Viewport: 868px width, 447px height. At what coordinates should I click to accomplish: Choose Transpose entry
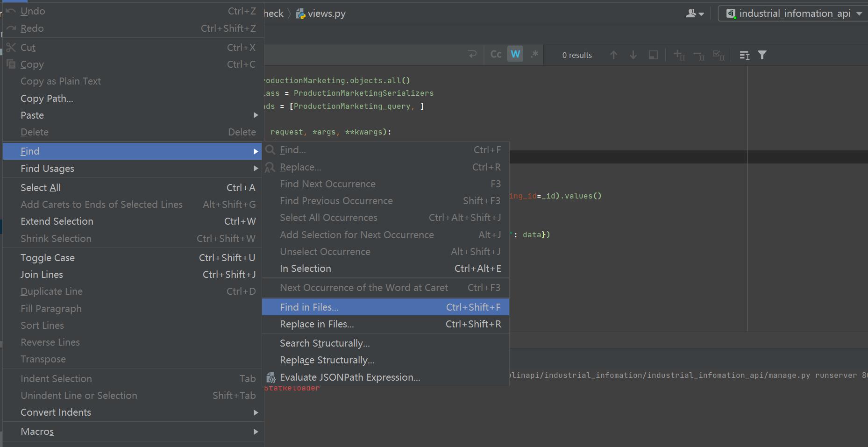click(132, 359)
